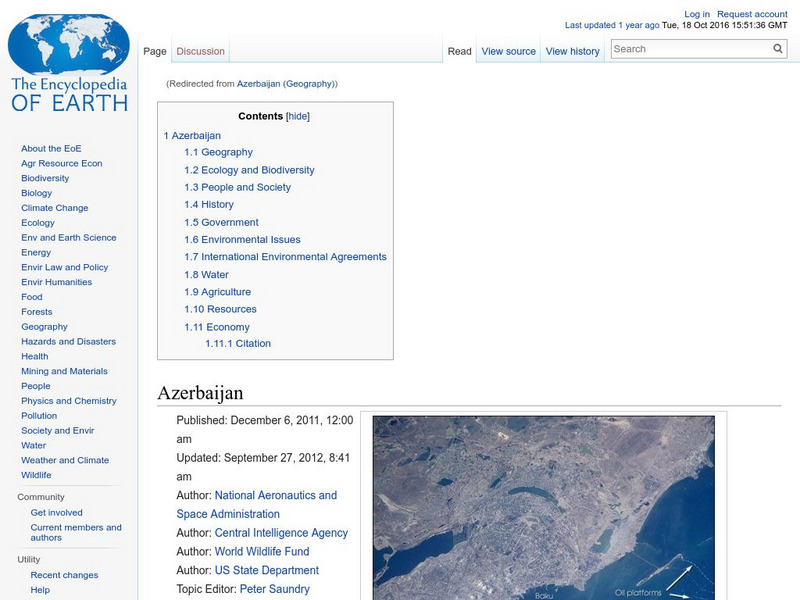Open the Biodiversity sidebar category
Image resolution: width=800 pixels, height=600 pixels.
44,178
